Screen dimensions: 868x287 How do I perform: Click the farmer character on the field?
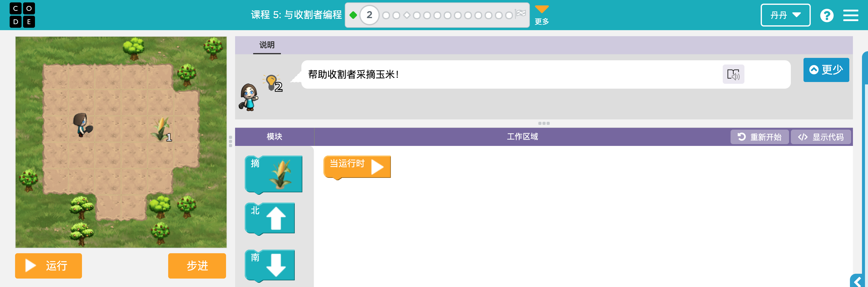click(x=82, y=125)
